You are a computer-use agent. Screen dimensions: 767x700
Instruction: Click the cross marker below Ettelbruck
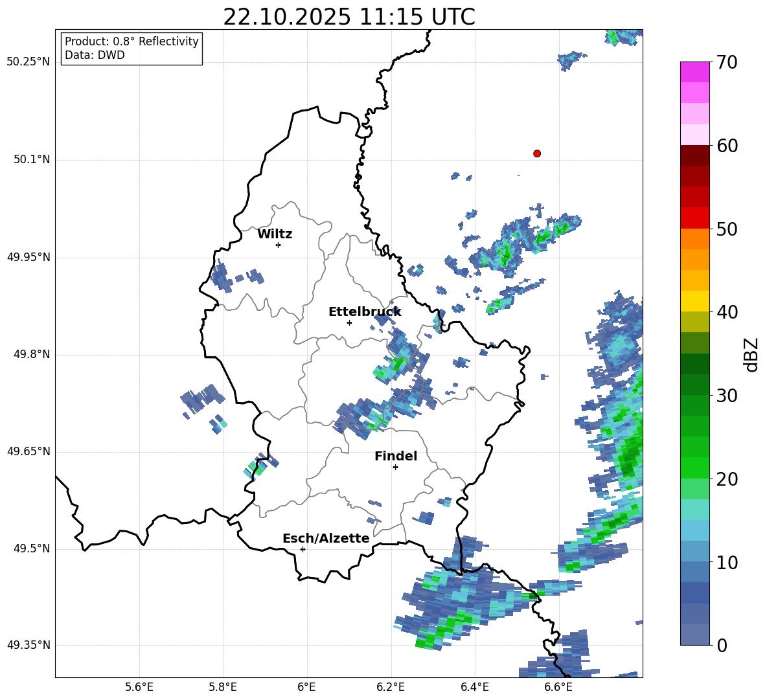coord(349,322)
